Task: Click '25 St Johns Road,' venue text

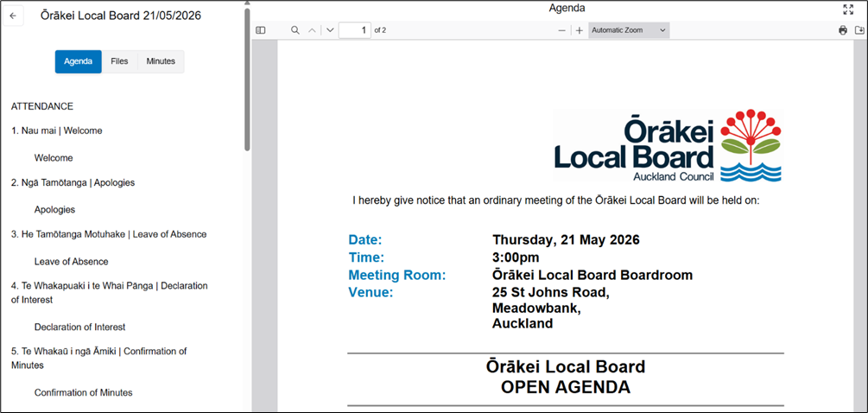Action: tap(551, 292)
